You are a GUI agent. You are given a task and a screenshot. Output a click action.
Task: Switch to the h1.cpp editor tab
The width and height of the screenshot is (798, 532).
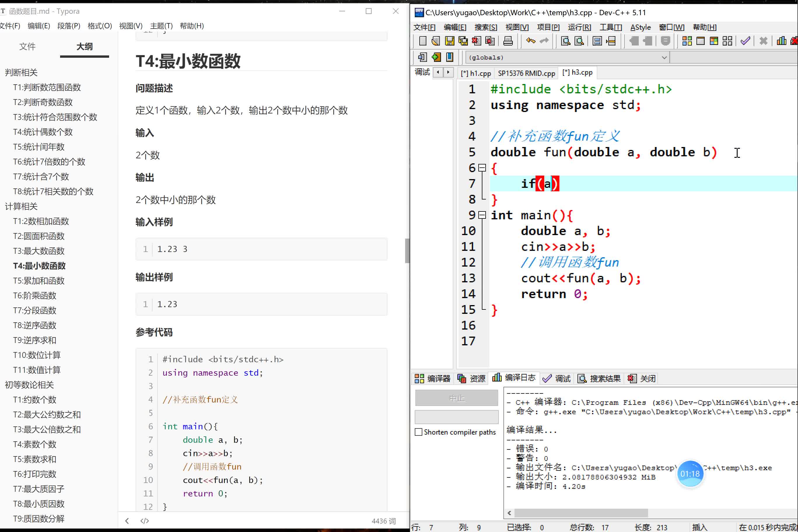pos(477,73)
